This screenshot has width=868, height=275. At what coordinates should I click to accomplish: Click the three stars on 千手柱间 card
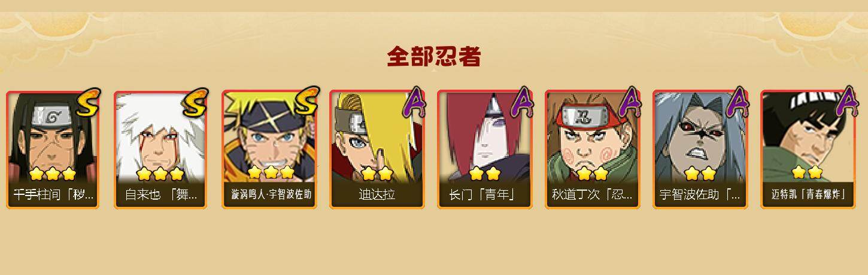[53, 173]
